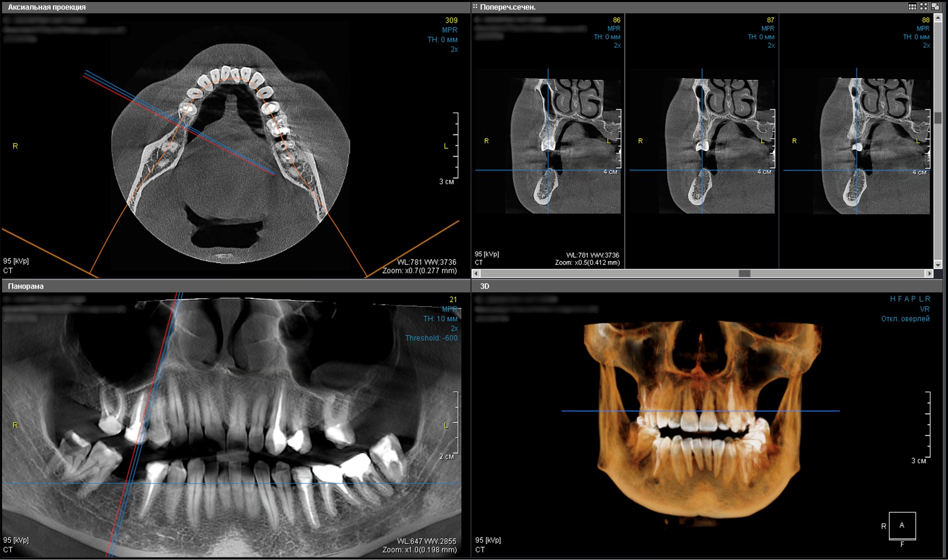Click Zoom: x0.5(0.412 mm) in cross-section view
Screen dimensions: 948x560
[587, 263]
